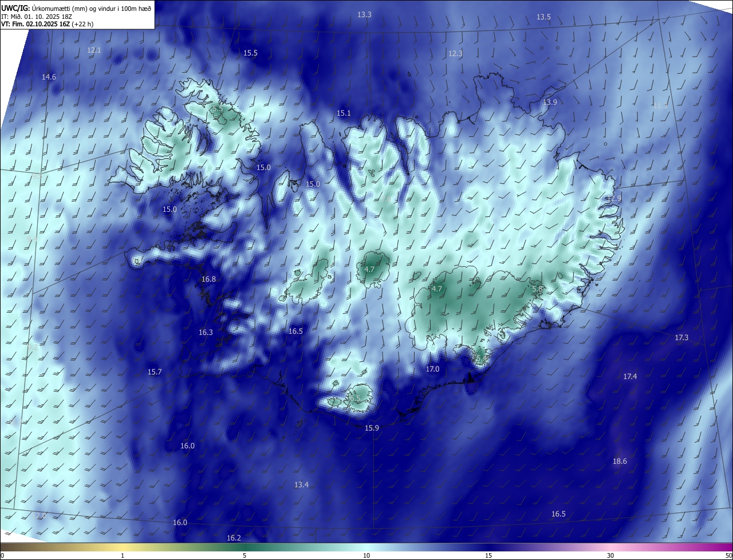Click the map value "12.9" on the east coast

click(614, 198)
